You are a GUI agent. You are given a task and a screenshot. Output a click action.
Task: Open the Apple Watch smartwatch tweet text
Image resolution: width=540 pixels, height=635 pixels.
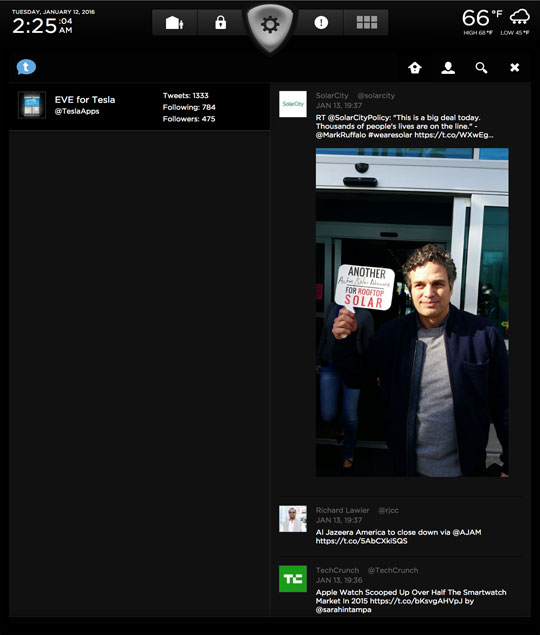click(x=411, y=601)
